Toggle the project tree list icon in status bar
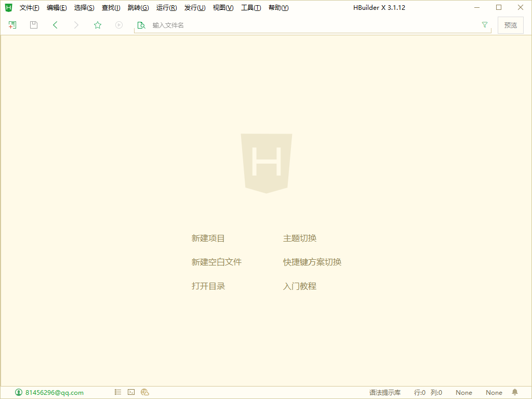 point(118,392)
